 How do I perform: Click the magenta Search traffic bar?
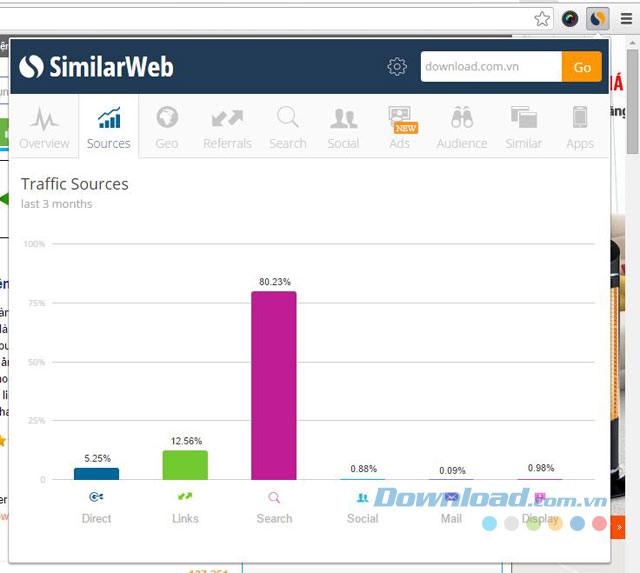[274, 385]
